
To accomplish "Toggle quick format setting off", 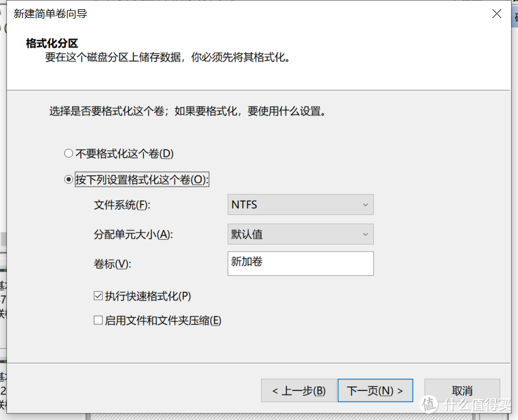I will pyautogui.click(x=98, y=295).
